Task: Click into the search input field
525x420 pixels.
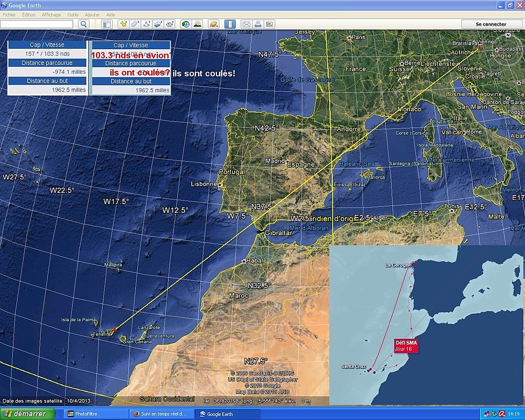Action: point(37,24)
